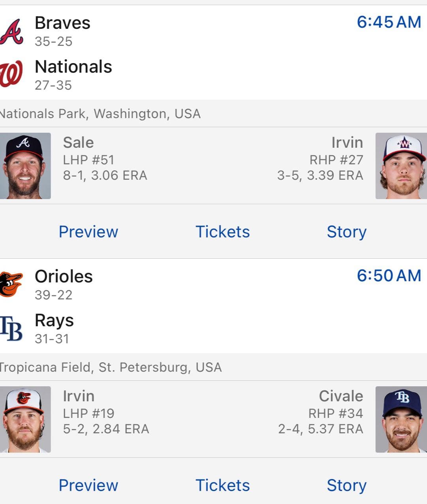
Task: Buy Tickets for Orioles at Rays
Action: point(222,485)
